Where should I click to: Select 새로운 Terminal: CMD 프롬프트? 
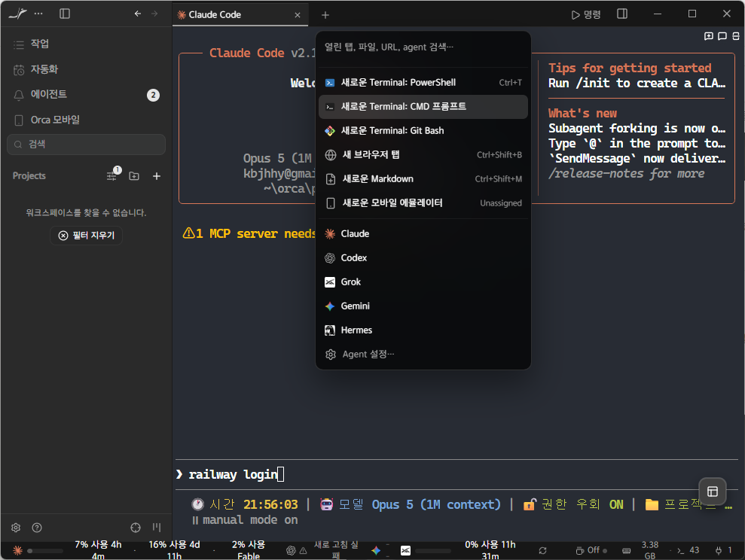coord(423,107)
